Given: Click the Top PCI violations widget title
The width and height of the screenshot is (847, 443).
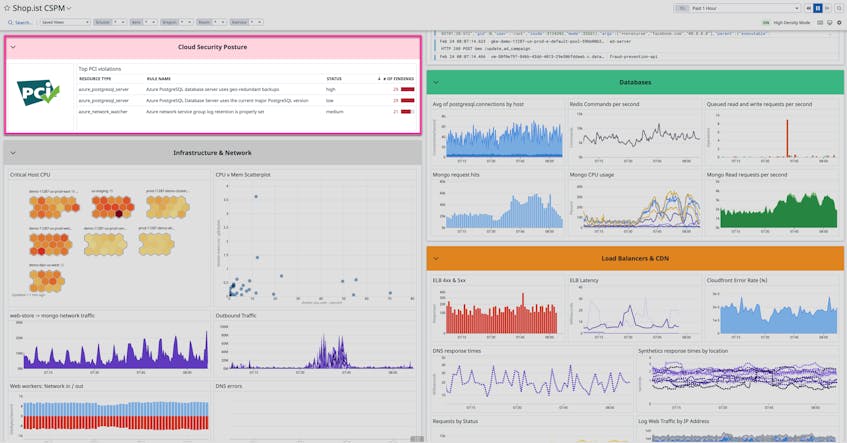Looking at the screenshot, I should (100, 69).
